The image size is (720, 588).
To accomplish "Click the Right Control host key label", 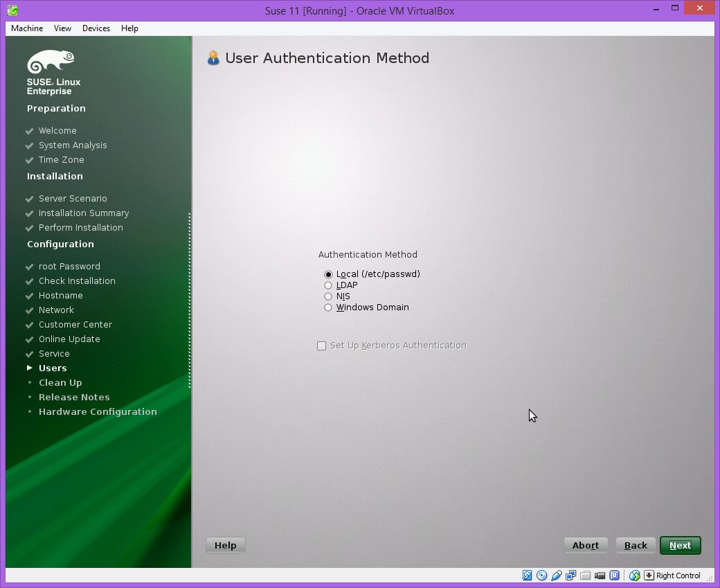I will point(678,576).
